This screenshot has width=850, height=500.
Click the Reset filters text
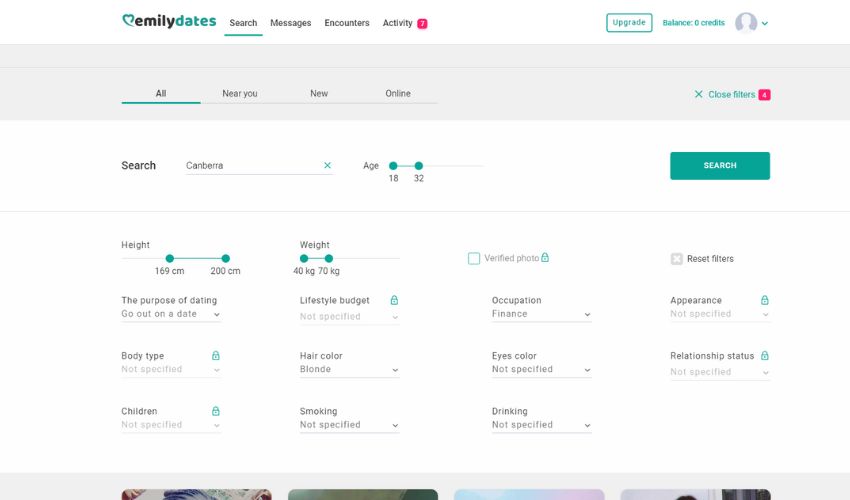[710, 259]
